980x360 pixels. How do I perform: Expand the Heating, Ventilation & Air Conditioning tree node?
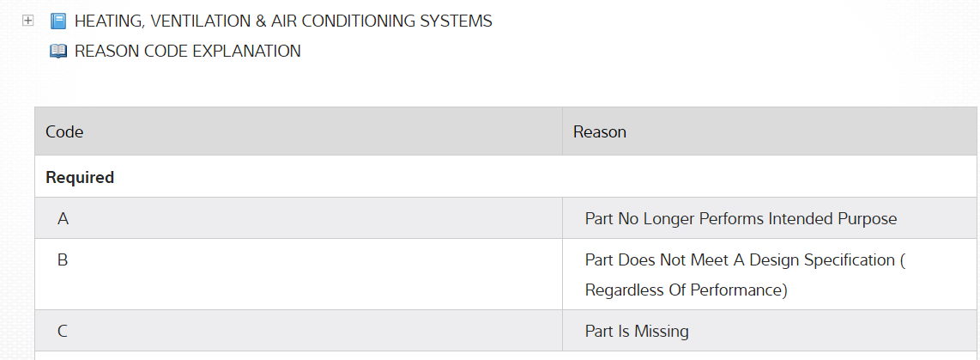(27, 21)
